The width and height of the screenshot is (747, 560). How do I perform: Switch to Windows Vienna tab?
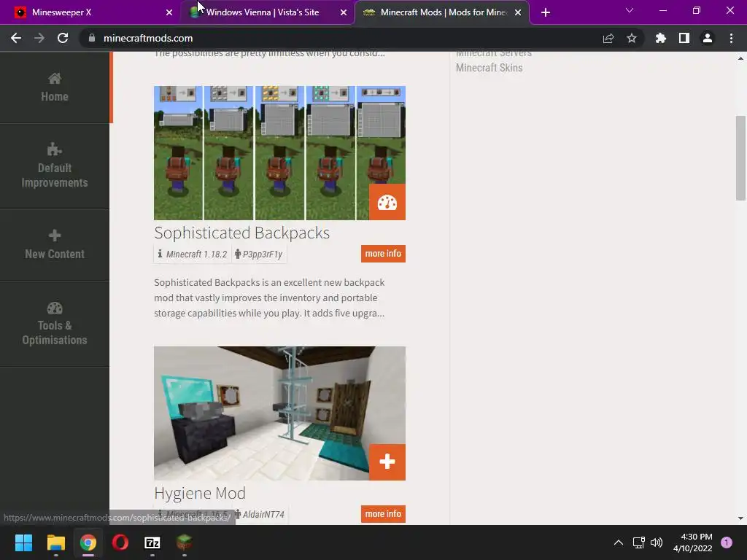pos(267,12)
